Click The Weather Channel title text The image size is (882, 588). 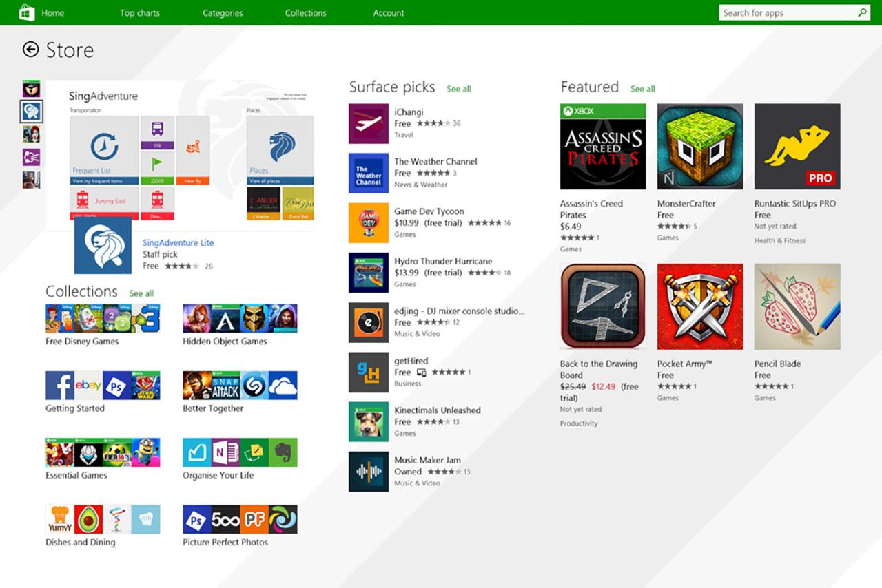click(435, 162)
